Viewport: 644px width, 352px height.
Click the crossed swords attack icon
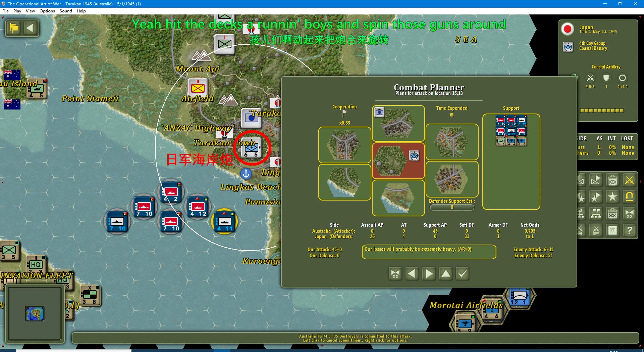click(629, 180)
